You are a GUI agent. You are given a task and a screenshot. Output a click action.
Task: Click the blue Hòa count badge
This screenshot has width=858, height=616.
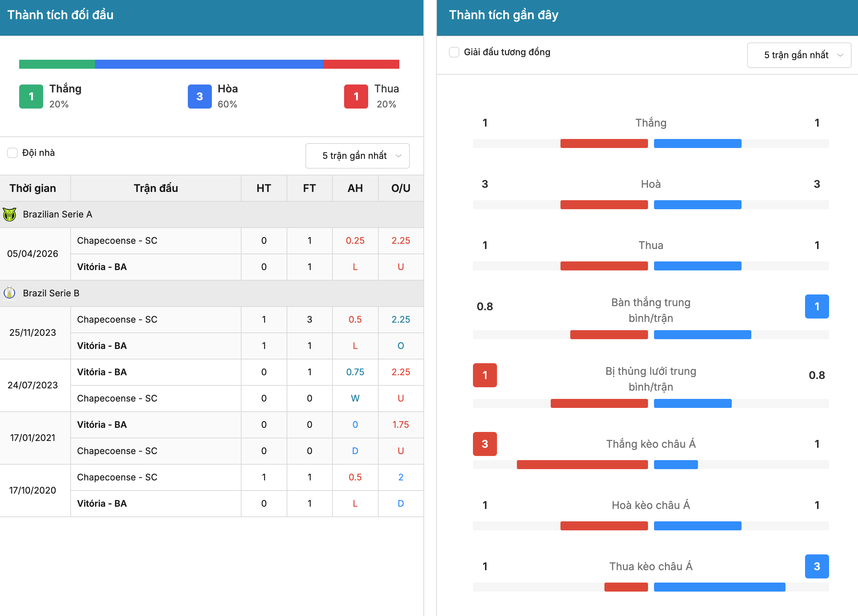tap(200, 97)
